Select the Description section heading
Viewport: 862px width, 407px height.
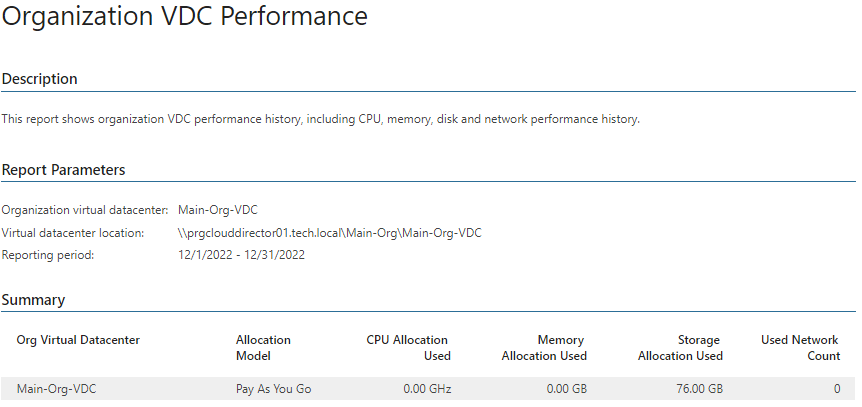click(x=40, y=79)
